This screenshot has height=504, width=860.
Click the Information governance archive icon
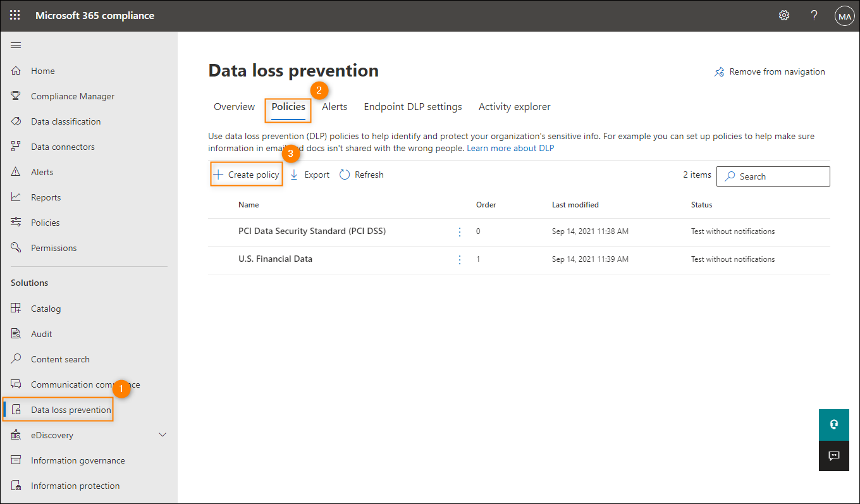tap(16, 460)
